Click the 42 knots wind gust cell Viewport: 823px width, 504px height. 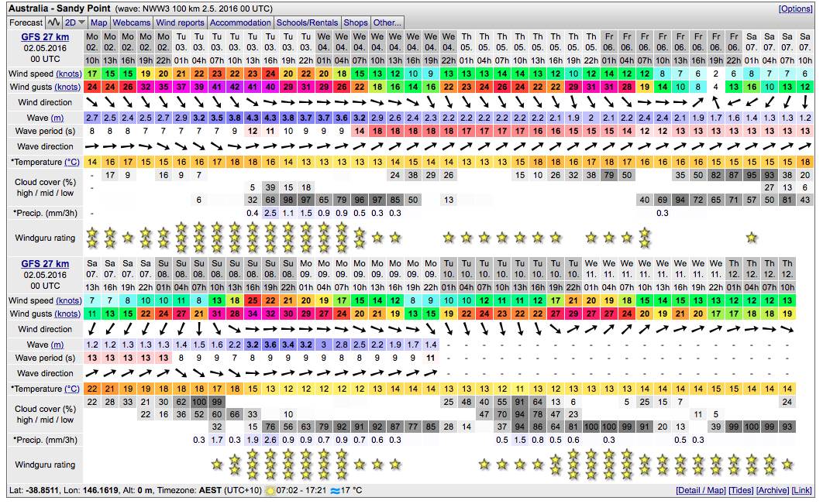click(235, 87)
